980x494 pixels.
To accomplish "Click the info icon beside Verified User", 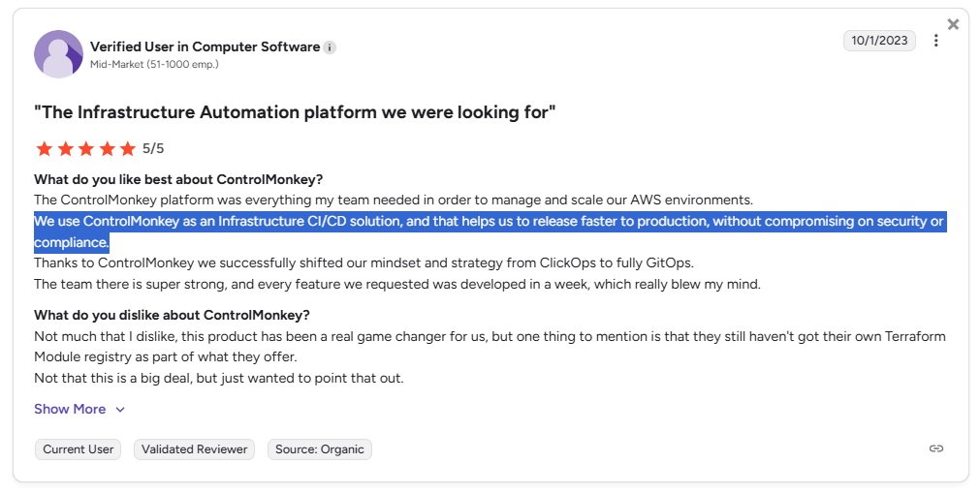I will pyautogui.click(x=330, y=47).
